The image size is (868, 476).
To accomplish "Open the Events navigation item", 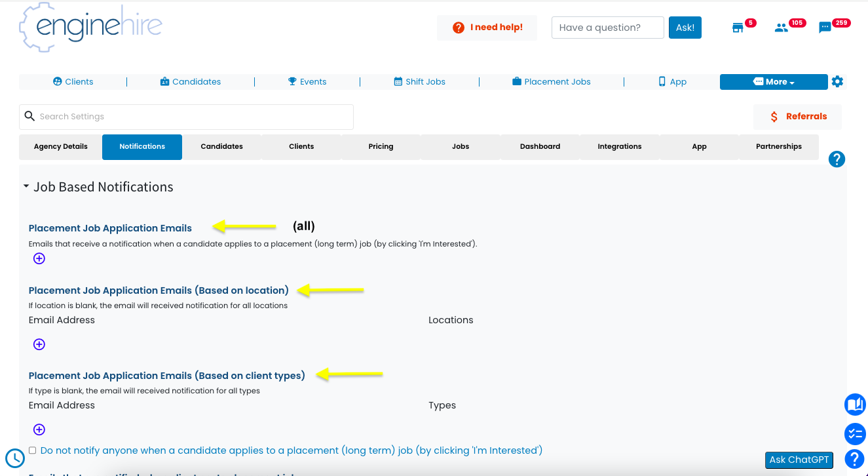I will (307, 82).
